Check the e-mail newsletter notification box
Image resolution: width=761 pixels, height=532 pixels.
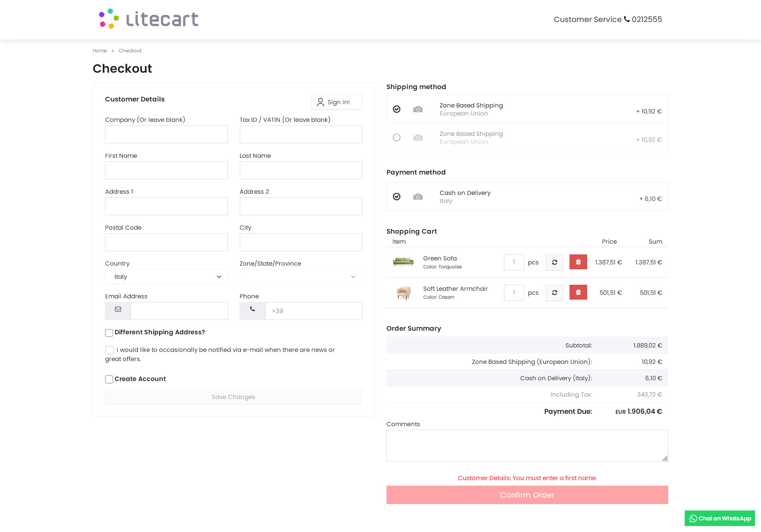pos(110,350)
